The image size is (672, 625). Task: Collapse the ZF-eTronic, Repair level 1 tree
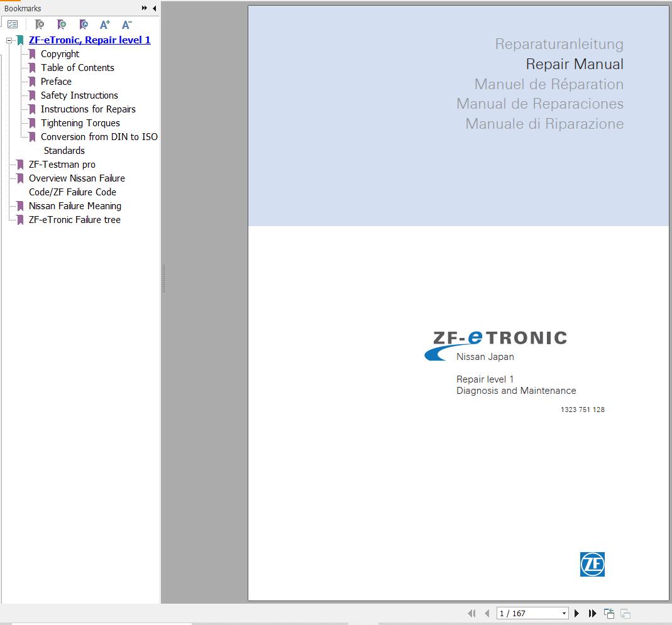(9, 40)
